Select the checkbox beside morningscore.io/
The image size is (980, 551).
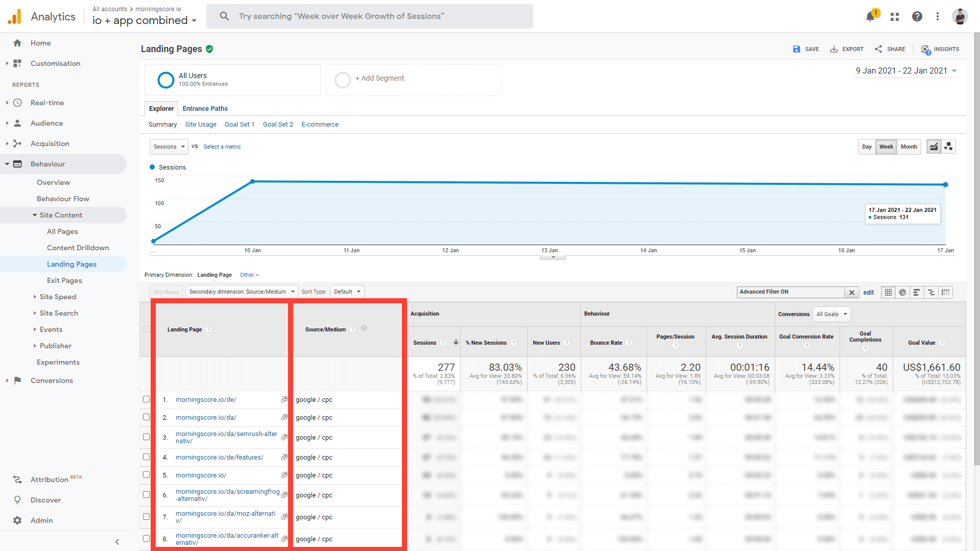(x=146, y=475)
